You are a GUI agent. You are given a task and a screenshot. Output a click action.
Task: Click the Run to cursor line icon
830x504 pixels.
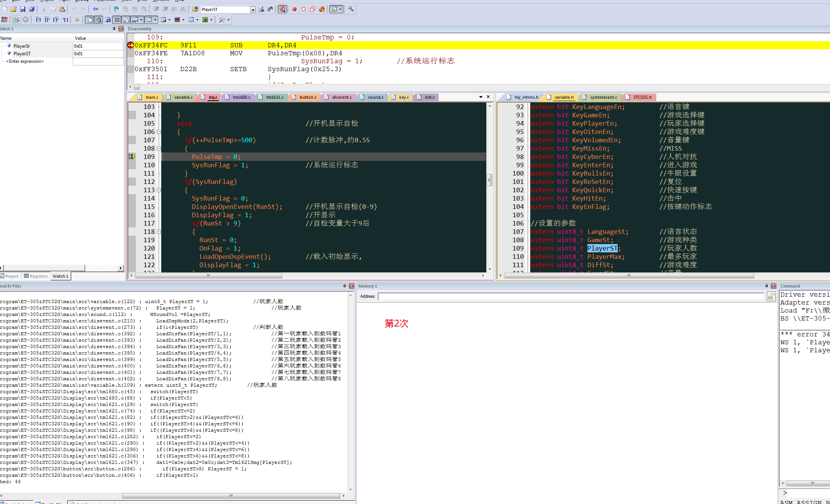pyautogui.click(x=65, y=20)
